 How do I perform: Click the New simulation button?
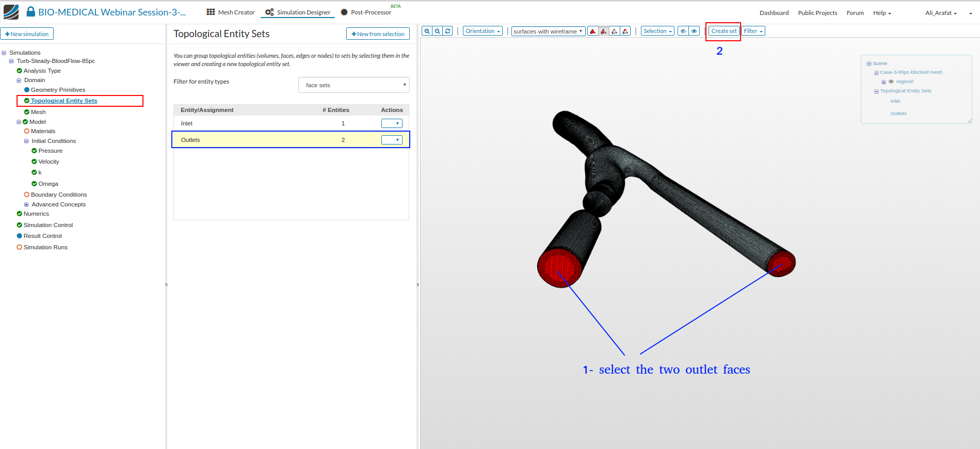point(27,34)
